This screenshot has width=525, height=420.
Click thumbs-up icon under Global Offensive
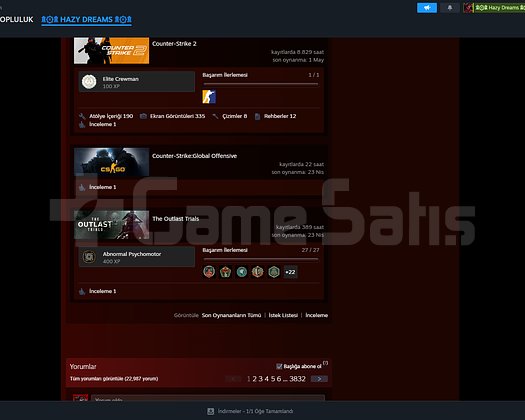click(82, 187)
